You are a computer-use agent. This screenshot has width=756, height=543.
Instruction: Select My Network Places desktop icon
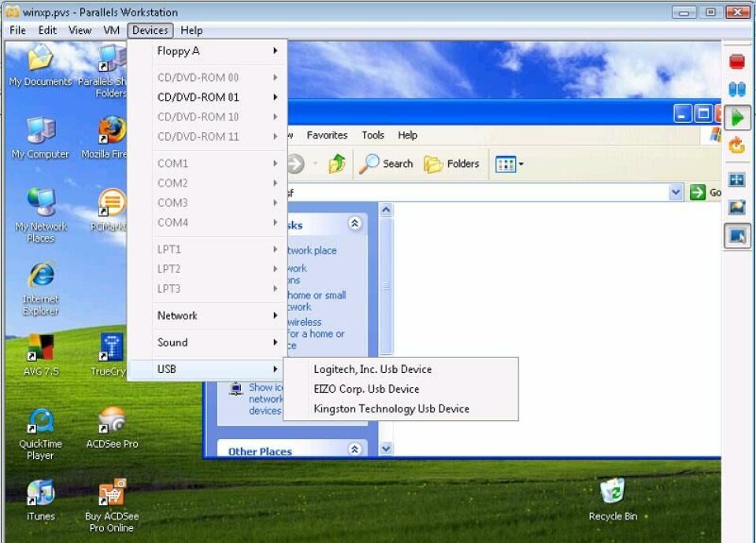(x=40, y=216)
